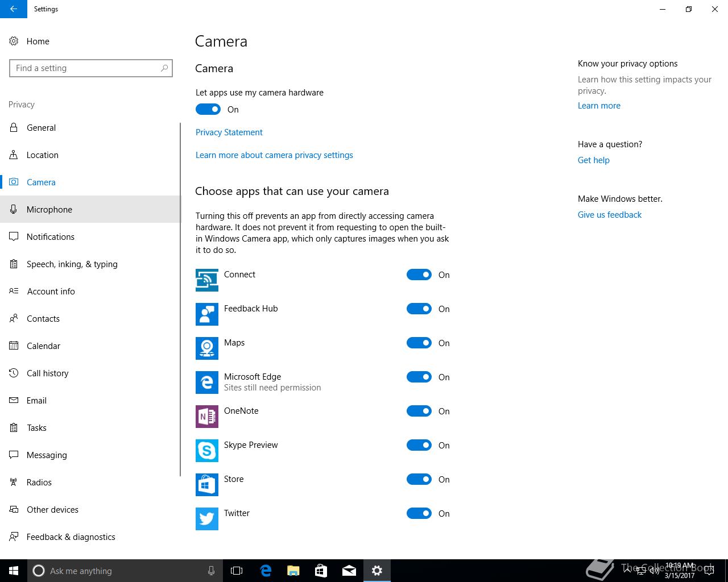Viewport: 728px width, 582px height.
Task: Click Give us feedback link
Action: (x=610, y=214)
